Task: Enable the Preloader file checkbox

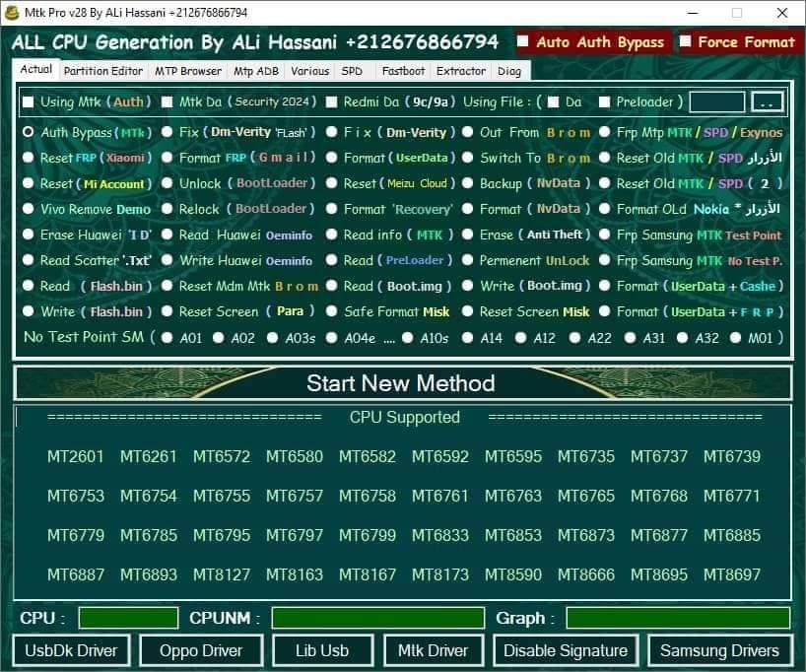Action: click(604, 102)
